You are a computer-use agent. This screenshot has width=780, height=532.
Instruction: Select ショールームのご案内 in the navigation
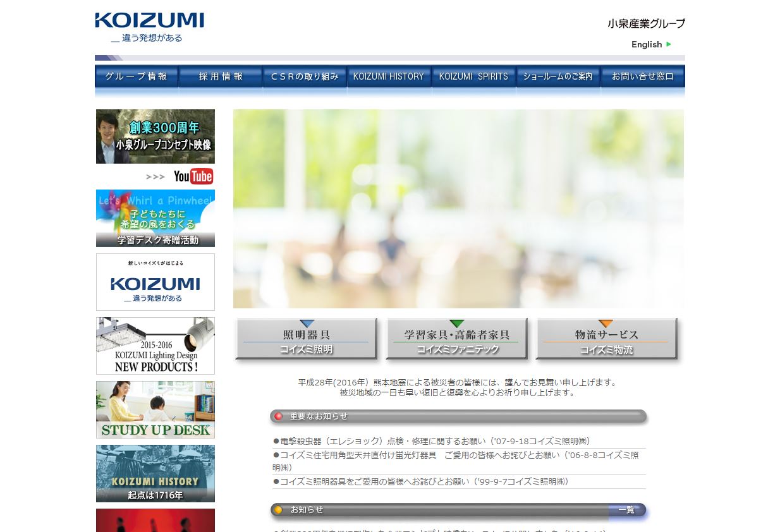[558, 76]
